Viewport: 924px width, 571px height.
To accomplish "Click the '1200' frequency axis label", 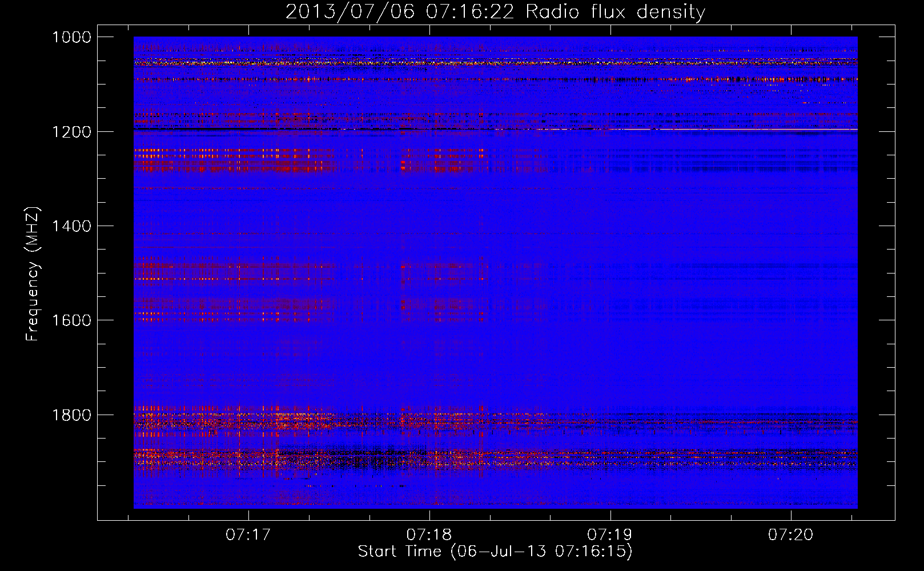I will 71,132.
